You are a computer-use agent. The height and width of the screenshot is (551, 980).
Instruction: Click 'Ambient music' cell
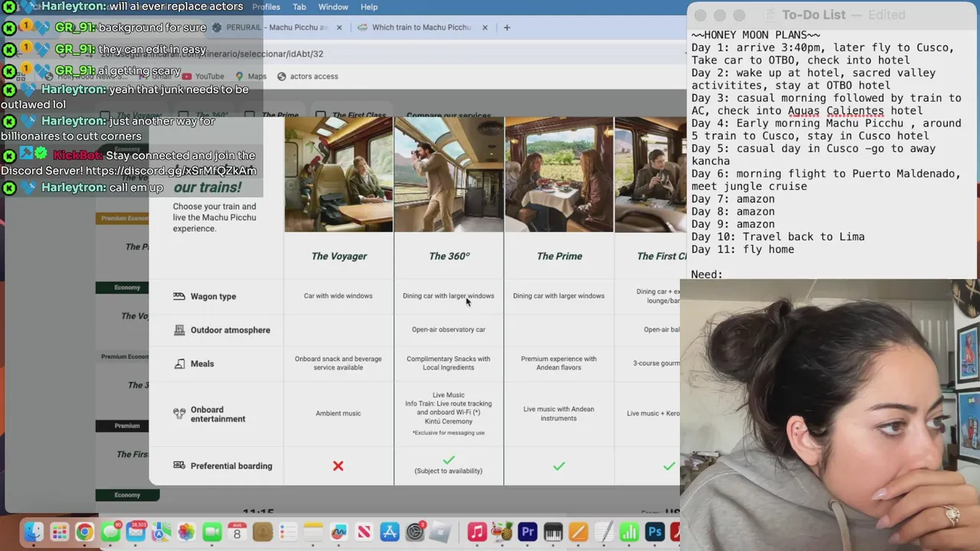coord(338,413)
